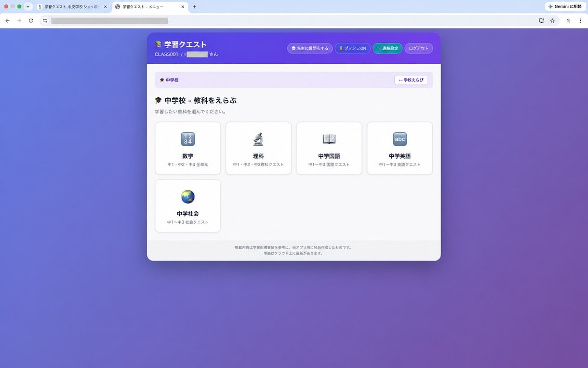Click 先生に質問をする button
The image size is (588, 368).
[x=310, y=48]
